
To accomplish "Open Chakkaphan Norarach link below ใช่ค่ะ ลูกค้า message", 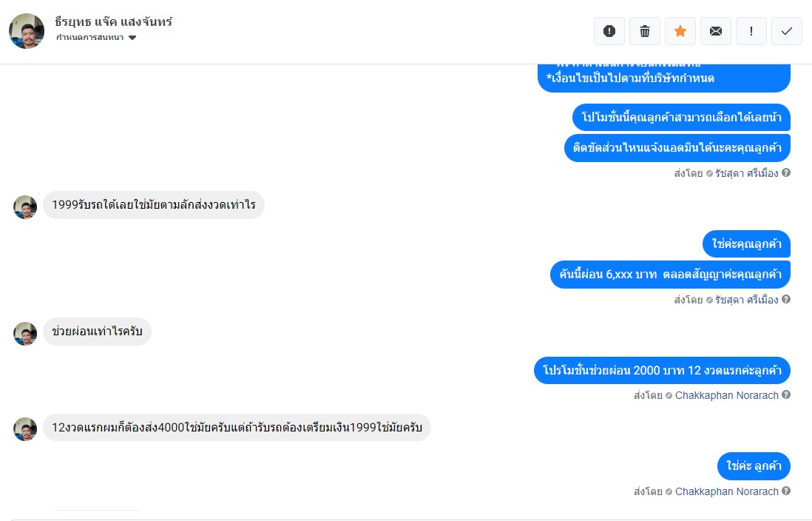I will pyautogui.click(x=726, y=491).
